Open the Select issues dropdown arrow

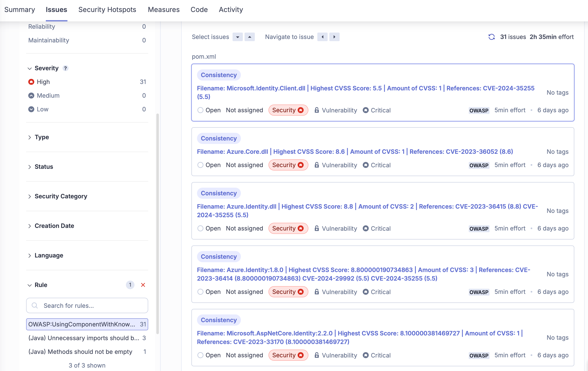(x=237, y=37)
